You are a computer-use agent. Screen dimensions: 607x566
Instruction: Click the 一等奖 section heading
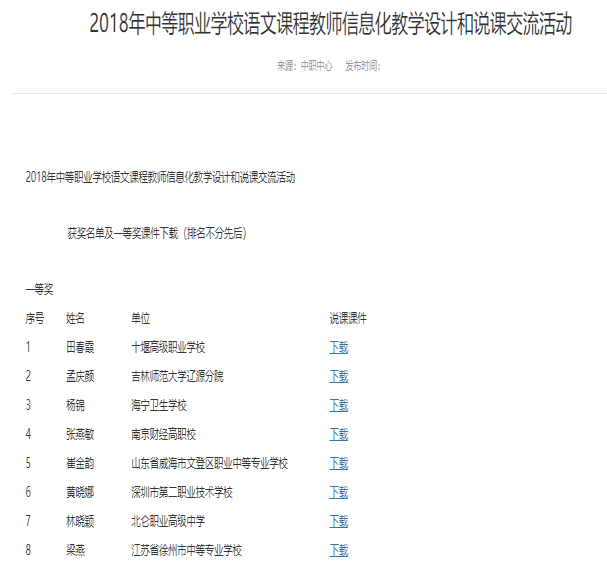pyautogui.click(x=39, y=289)
